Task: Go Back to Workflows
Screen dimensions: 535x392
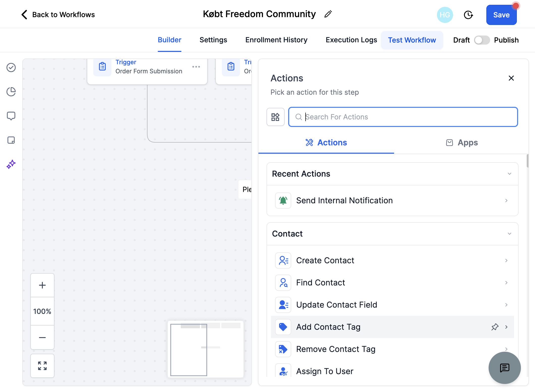Action: click(58, 15)
